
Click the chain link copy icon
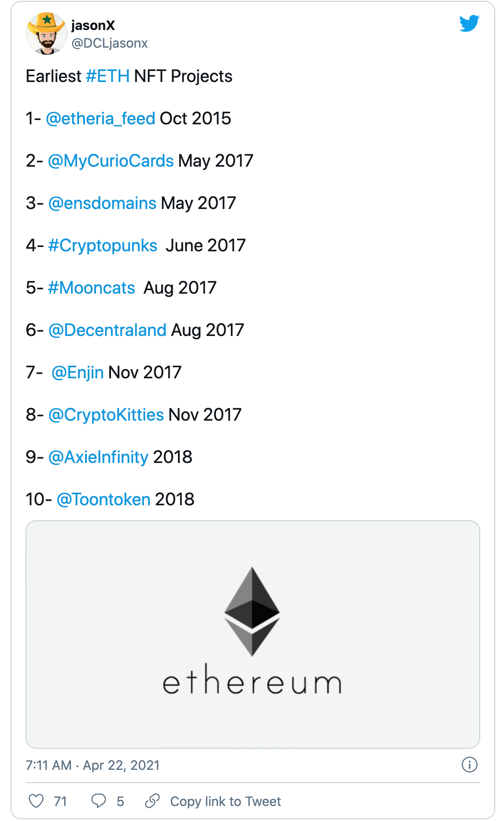pos(152,801)
